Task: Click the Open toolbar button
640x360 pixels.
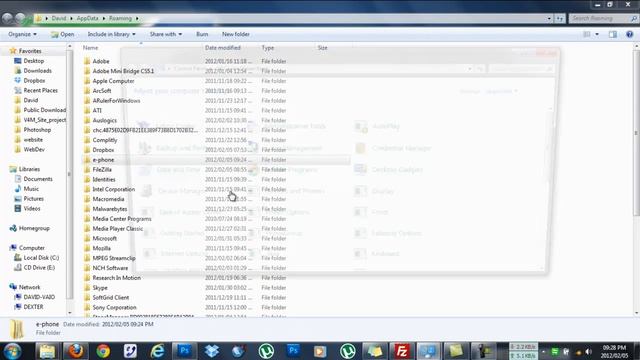Action: coord(62,34)
